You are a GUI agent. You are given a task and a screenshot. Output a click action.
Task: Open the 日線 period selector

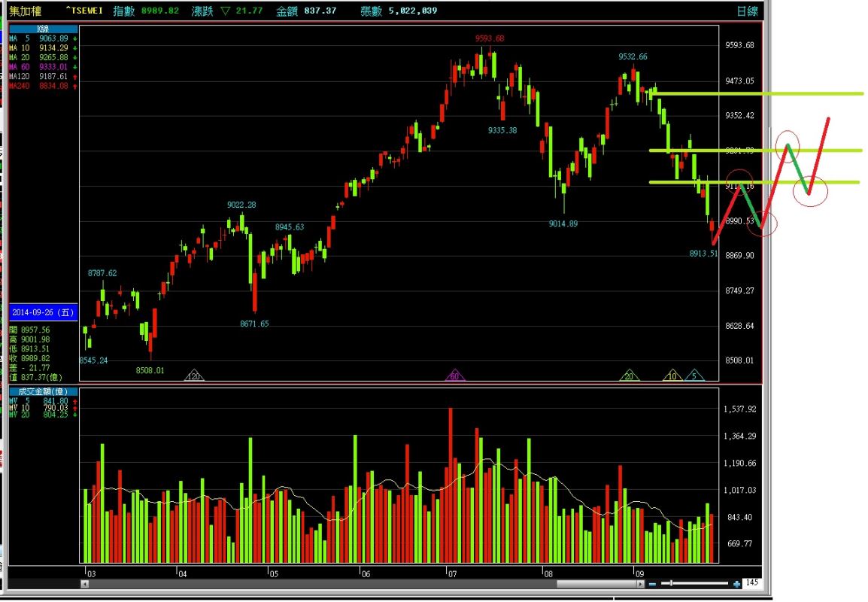click(x=748, y=11)
